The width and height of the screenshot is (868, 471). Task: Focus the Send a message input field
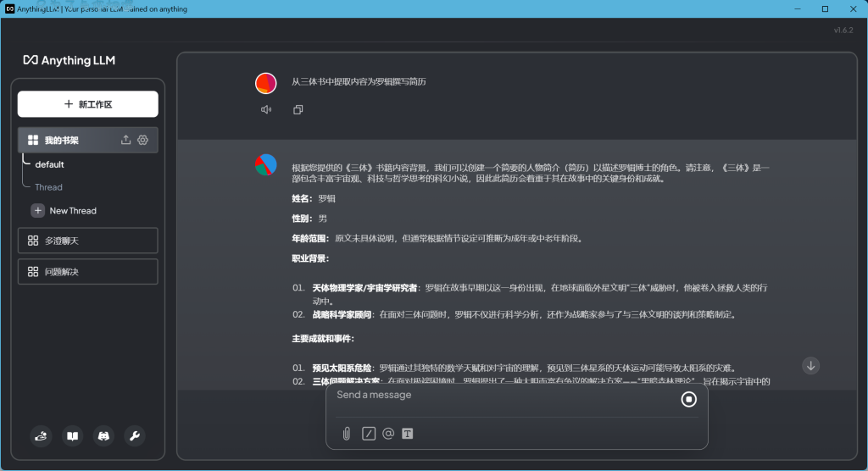click(504, 395)
